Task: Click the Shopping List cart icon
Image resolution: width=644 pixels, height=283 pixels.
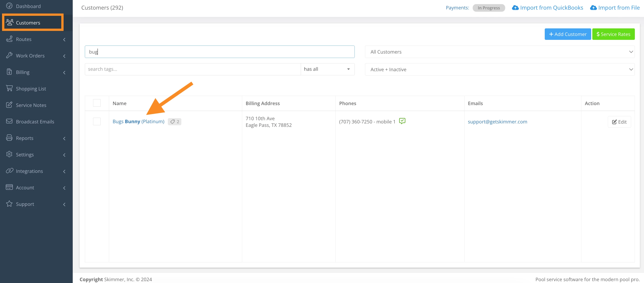Action: click(9, 88)
